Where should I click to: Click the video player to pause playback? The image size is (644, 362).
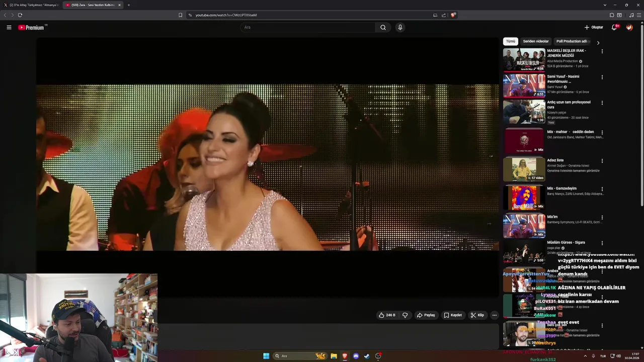(x=268, y=167)
